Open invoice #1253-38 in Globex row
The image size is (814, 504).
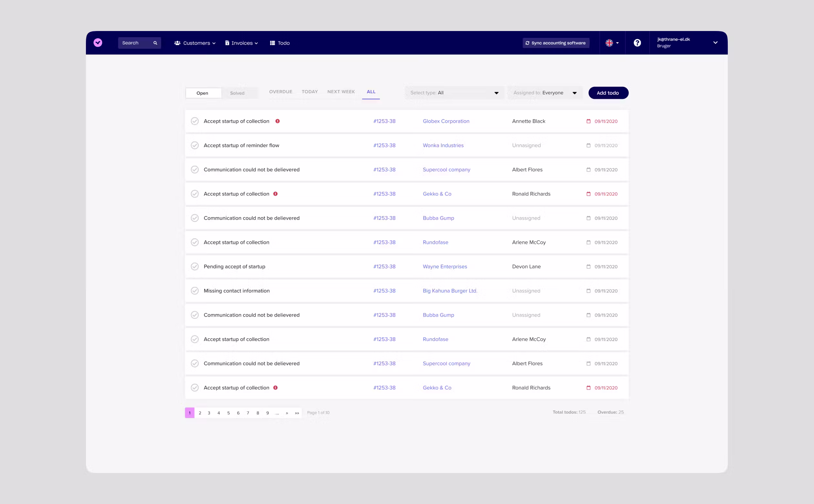point(384,121)
